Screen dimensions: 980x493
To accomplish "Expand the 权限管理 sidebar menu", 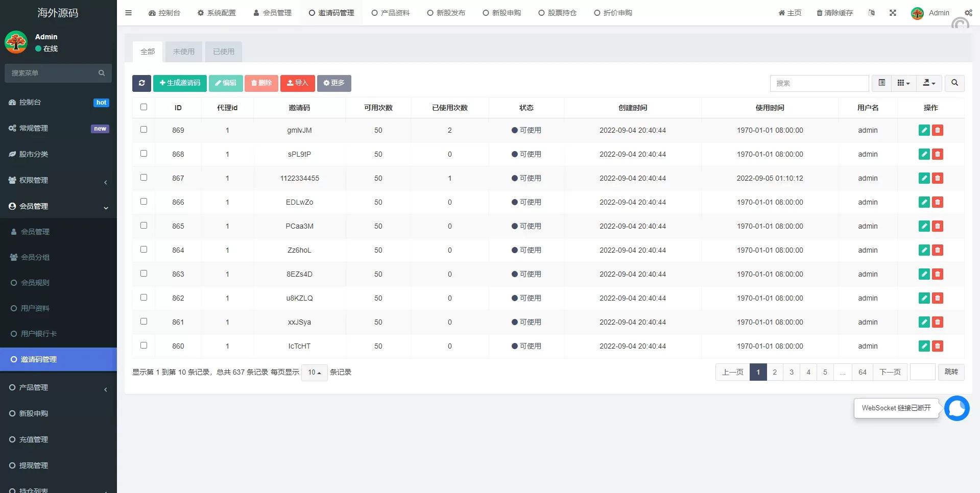I will [x=58, y=180].
